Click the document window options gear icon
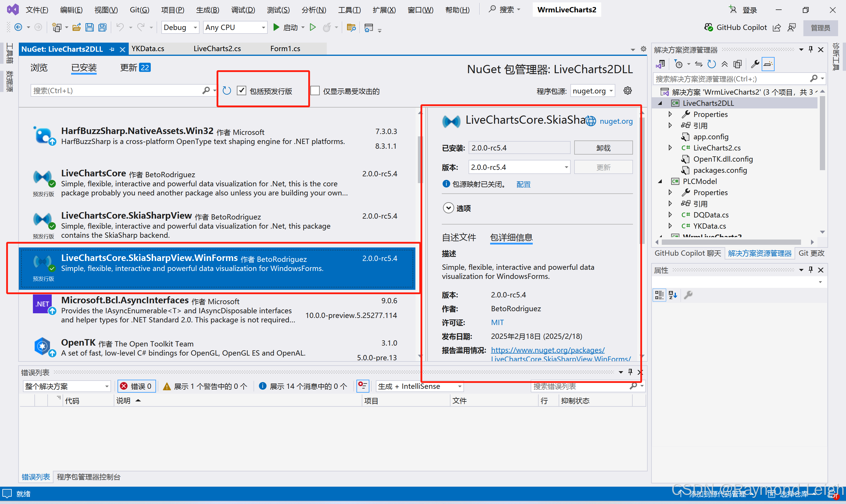The width and height of the screenshot is (846, 504). tap(643, 49)
